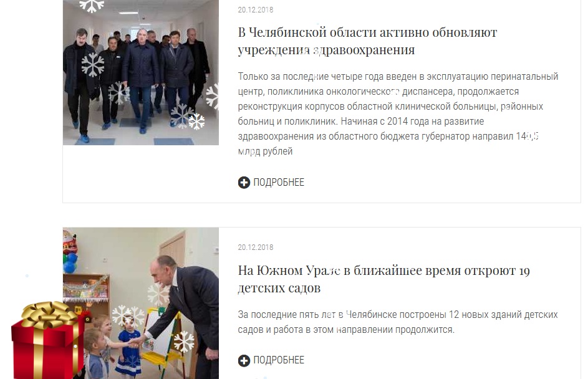This screenshot has width=588, height=379.
Task: Click the 20.12.2018 date above the healthcare headline
Action: pyautogui.click(x=256, y=10)
